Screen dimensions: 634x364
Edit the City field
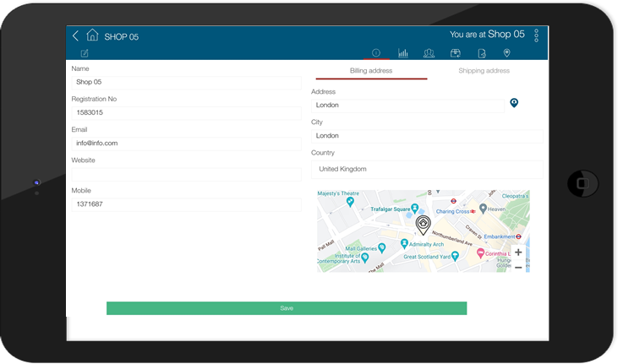(x=427, y=136)
